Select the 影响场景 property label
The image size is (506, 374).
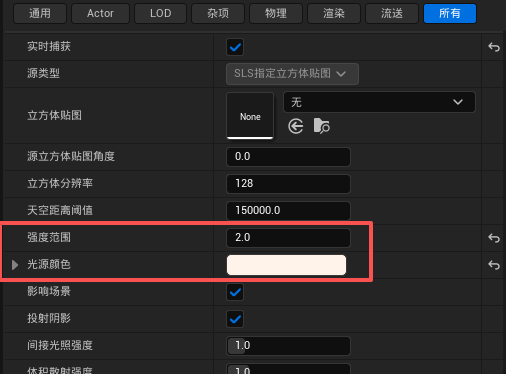tap(49, 291)
